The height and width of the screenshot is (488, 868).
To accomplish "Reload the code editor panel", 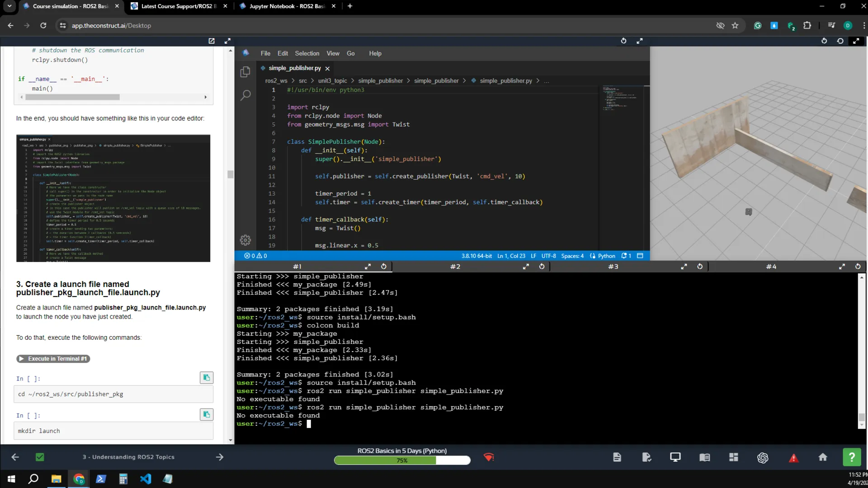I will [x=623, y=41].
